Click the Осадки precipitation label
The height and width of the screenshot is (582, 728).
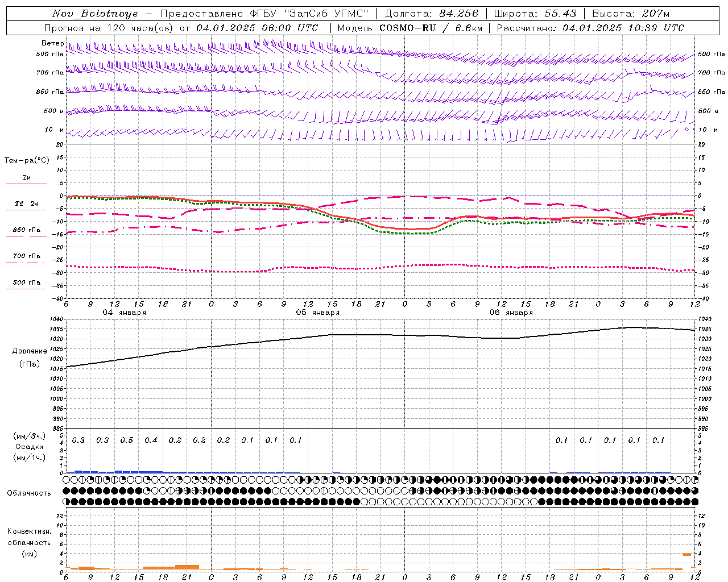point(30,447)
